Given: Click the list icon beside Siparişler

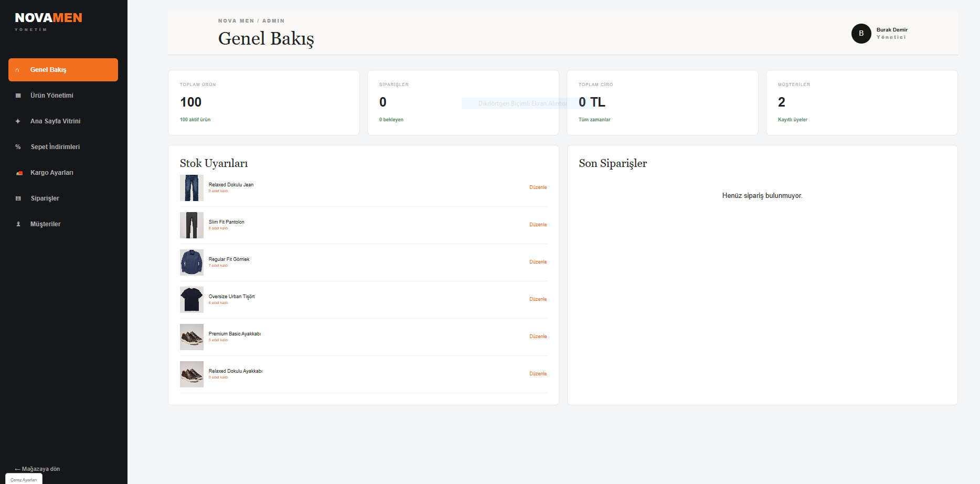Looking at the screenshot, I should 18,198.
